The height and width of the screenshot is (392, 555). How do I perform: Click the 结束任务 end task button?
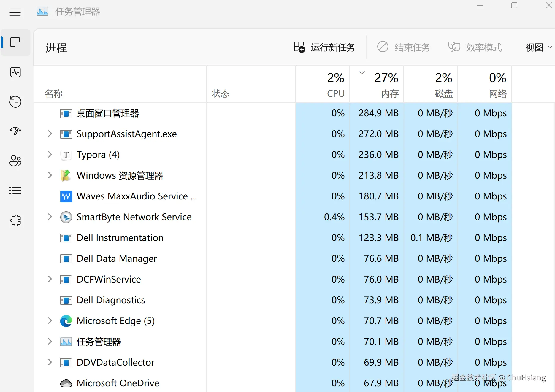pyautogui.click(x=404, y=47)
